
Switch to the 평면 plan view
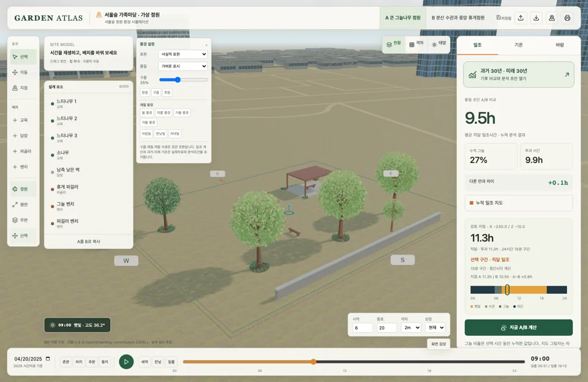pos(23,205)
